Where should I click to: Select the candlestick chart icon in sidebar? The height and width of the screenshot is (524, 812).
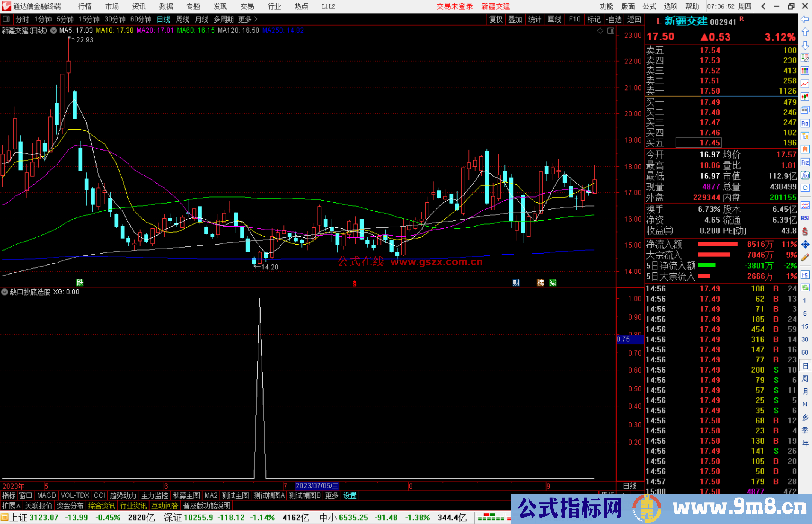(805, 97)
